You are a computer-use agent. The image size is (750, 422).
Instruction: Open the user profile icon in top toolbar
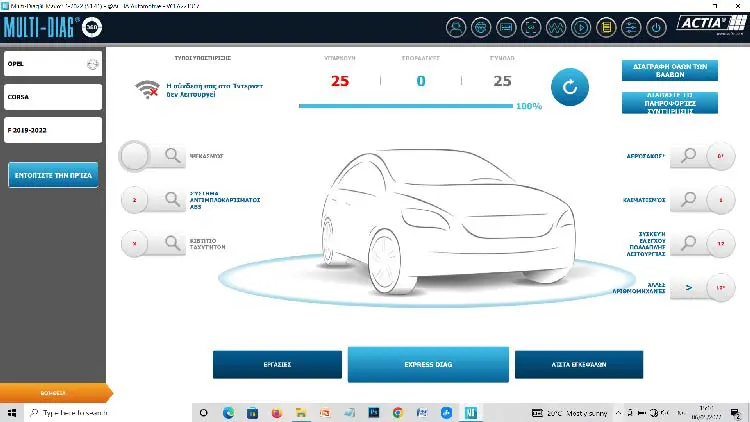pyautogui.click(x=456, y=28)
